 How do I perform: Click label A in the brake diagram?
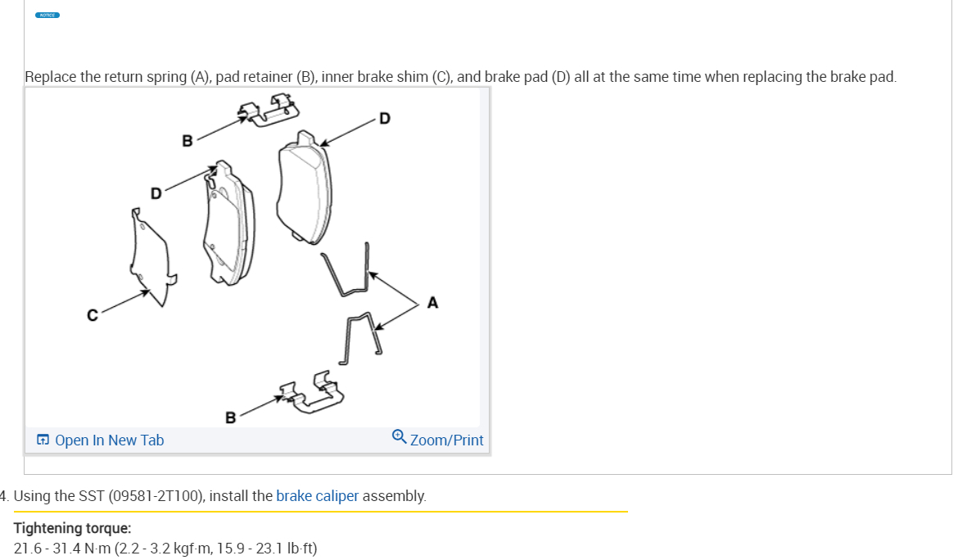[x=432, y=303]
